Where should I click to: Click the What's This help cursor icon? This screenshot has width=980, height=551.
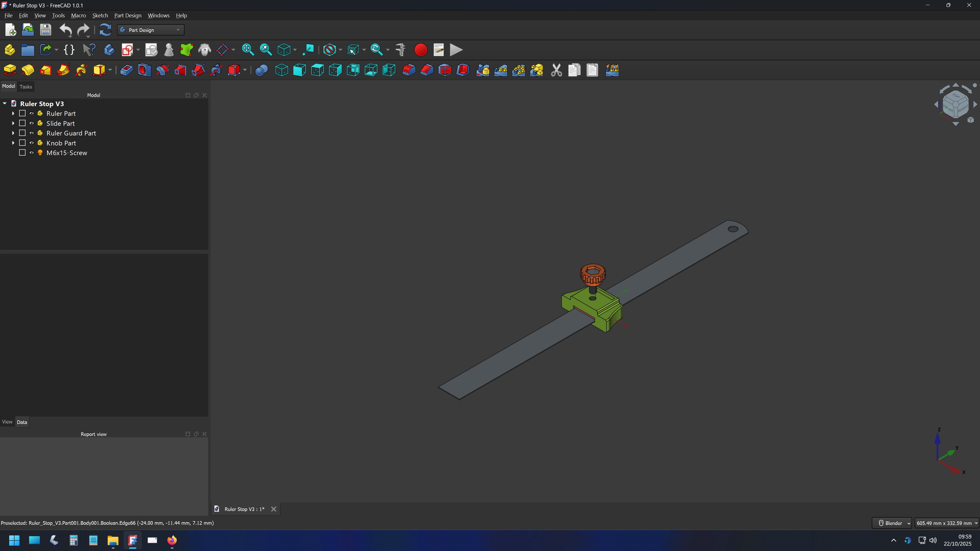pos(89,50)
